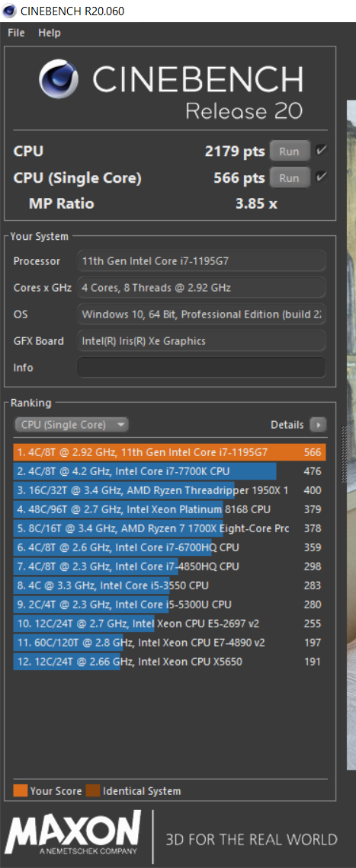Select the Intel Core i7-7700K ranking row
356x868 pixels.
169,471
